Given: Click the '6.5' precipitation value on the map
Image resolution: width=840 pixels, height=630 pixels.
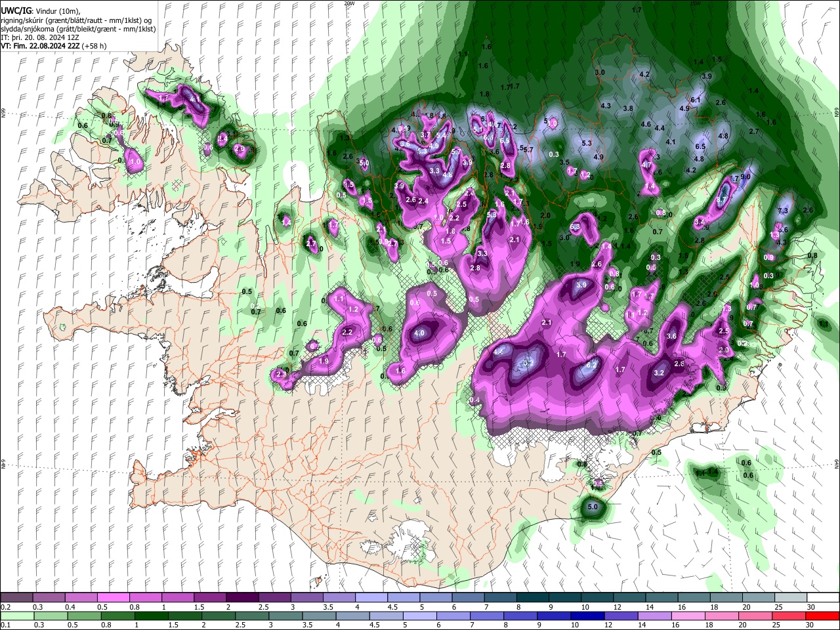Looking at the screenshot, I should point(700,146).
